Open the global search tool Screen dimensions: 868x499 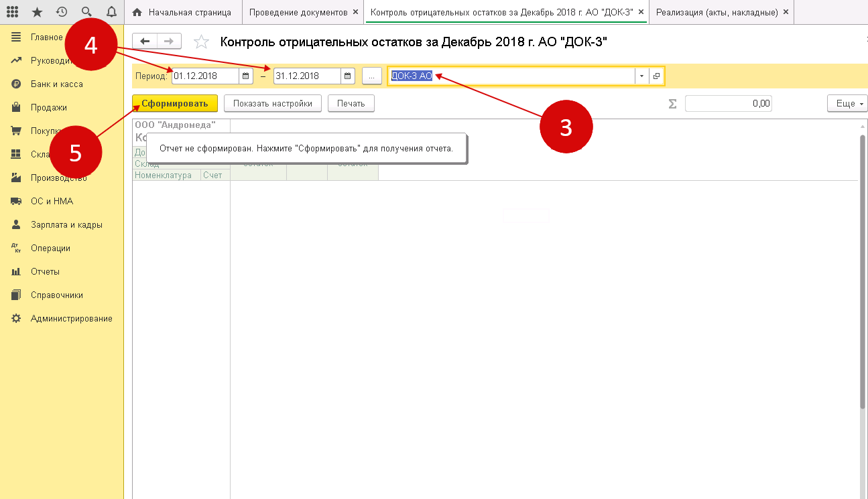tap(86, 11)
